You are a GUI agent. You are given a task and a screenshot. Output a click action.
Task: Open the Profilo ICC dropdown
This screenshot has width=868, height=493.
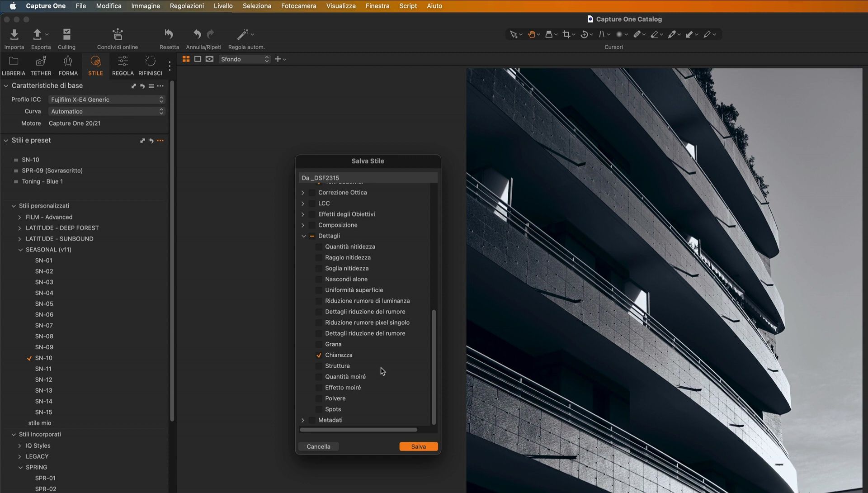107,100
